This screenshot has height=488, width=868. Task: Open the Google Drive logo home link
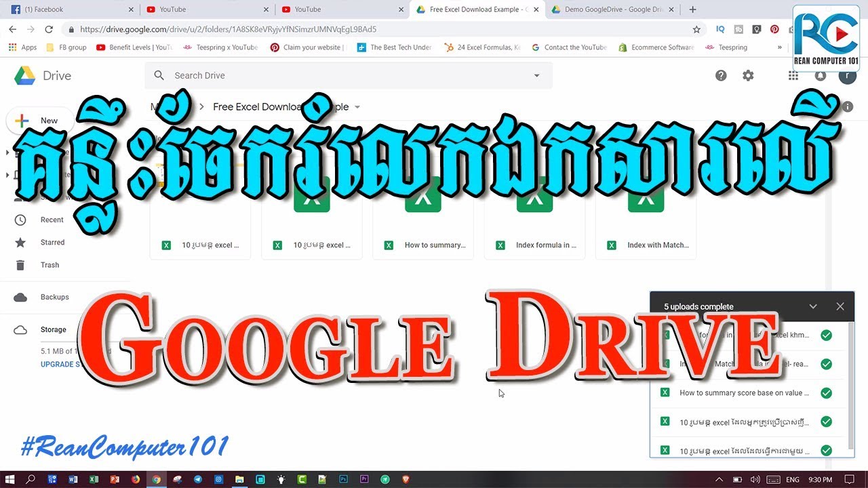[x=43, y=75]
